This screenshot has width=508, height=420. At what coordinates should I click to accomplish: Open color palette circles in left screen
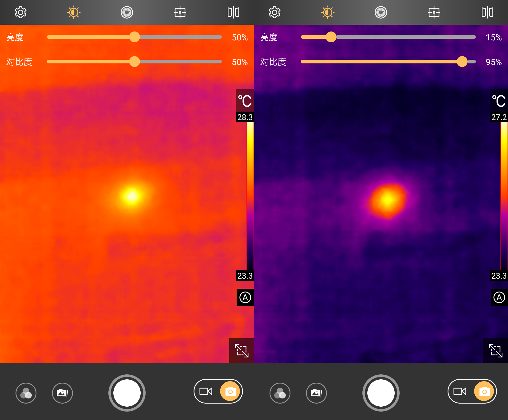tap(26, 393)
